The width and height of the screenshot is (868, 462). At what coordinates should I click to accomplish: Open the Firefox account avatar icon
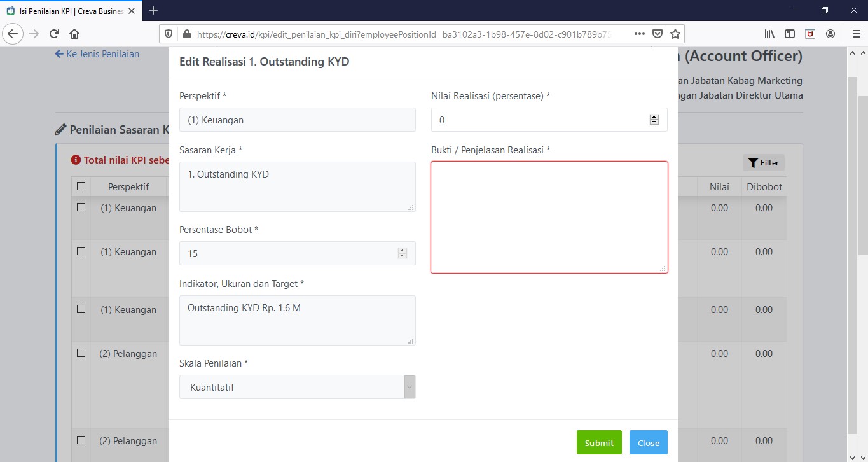coord(830,34)
